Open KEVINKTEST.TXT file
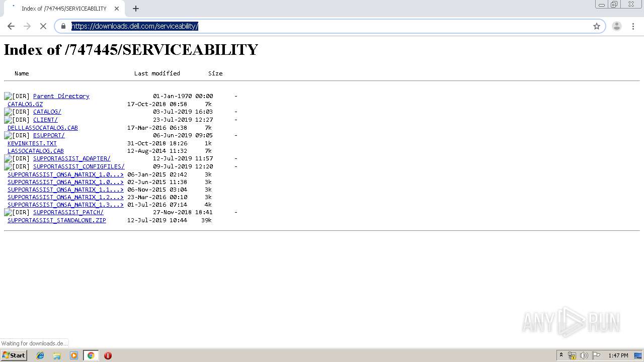 [x=32, y=143]
